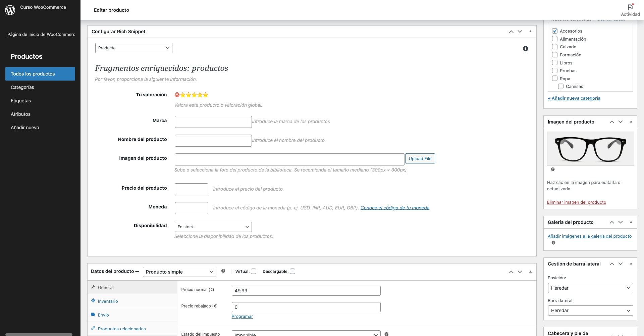Enable the Virtual product checkbox
Viewport: 644px width, 336px height.
(254, 271)
